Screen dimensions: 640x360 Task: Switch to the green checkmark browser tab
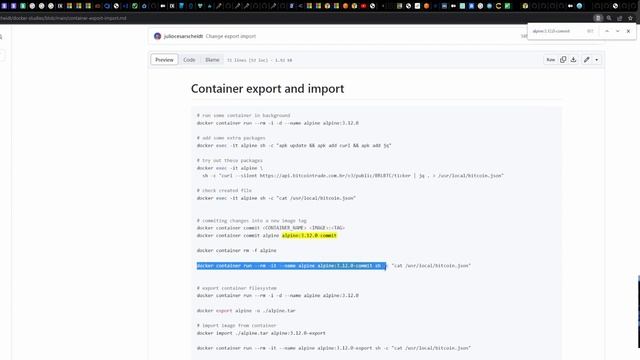pos(135,6)
